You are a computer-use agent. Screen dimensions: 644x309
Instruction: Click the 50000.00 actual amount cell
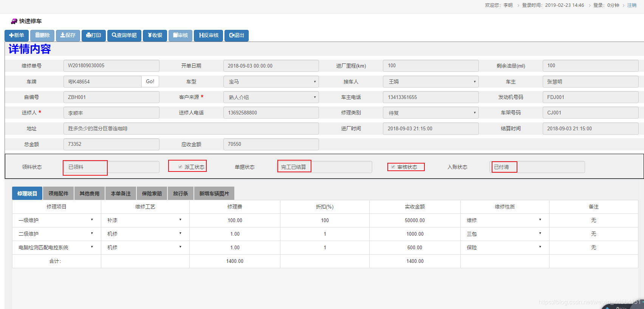click(x=415, y=220)
